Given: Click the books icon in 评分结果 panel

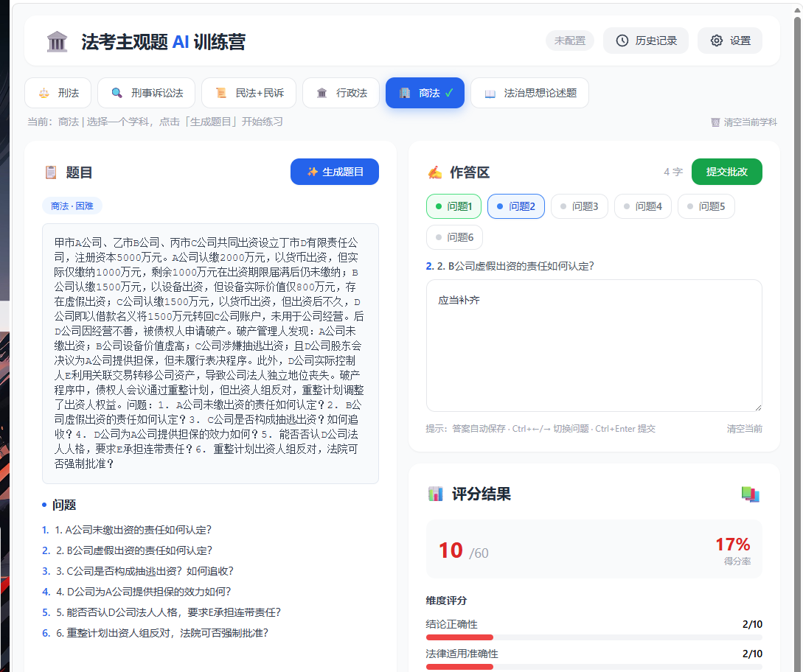Looking at the screenshot, I should click(x=750, y=494).
